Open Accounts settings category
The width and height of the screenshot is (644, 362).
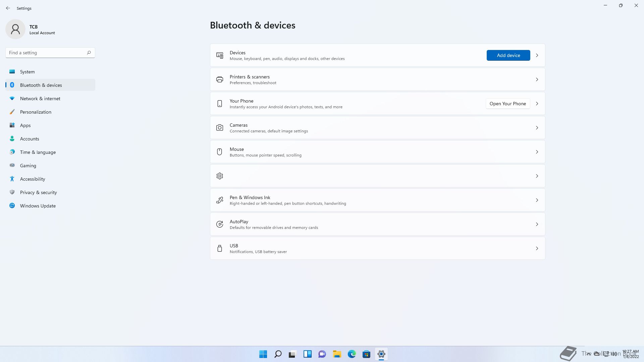(x=50, y=139)
